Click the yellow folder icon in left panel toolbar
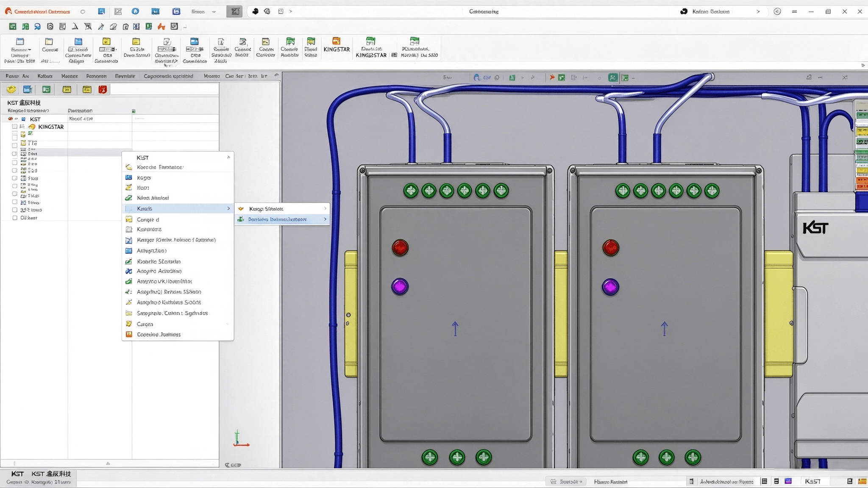This screenshot has width=868, height=488. [11, 89]
